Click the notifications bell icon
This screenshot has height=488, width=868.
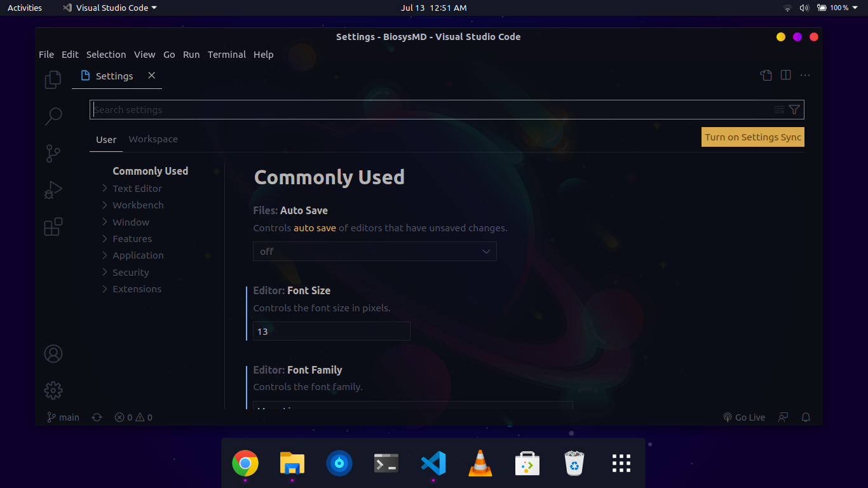click(x=806, y=417)
